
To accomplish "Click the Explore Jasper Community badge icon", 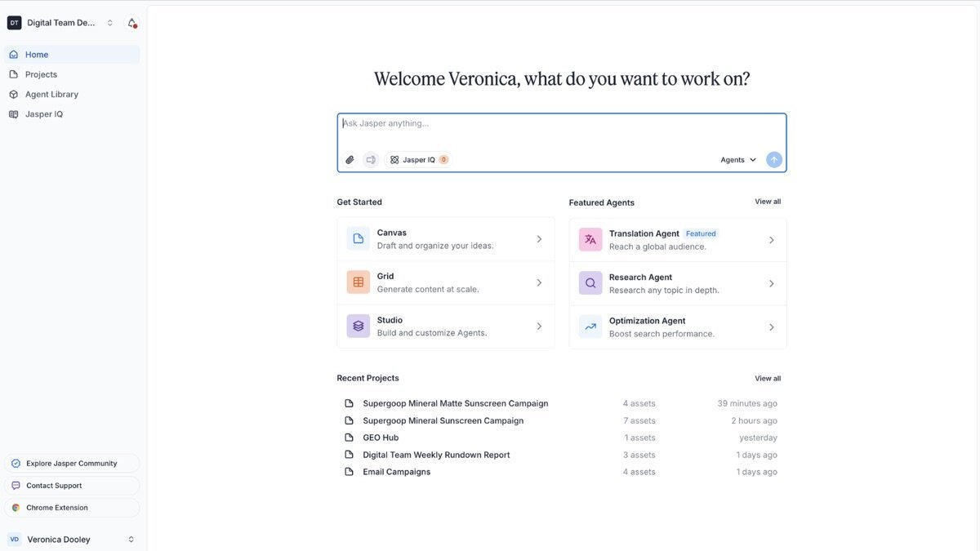I will [16, 464].
